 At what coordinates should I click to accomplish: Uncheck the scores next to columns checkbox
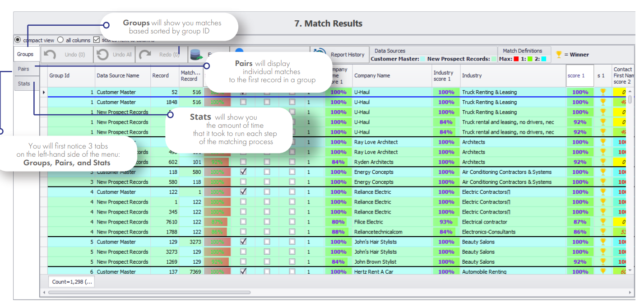pyautogui.click(x=96, y=40)
